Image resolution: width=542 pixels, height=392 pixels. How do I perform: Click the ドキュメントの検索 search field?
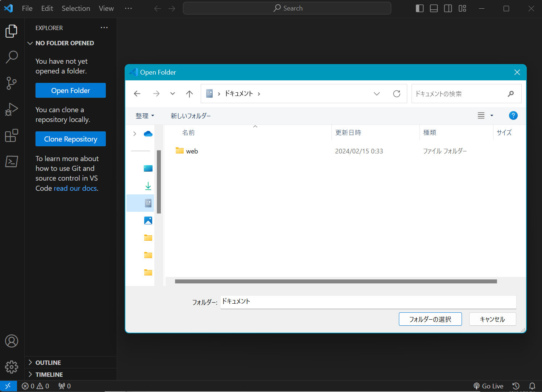466,94
